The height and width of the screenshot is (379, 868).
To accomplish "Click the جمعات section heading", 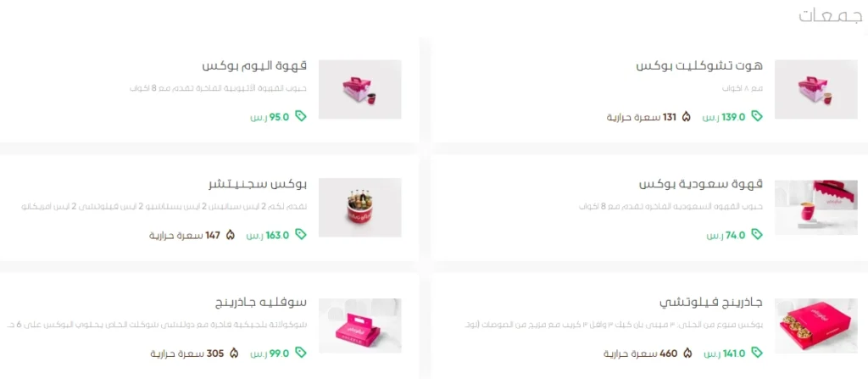I will 831,17.
